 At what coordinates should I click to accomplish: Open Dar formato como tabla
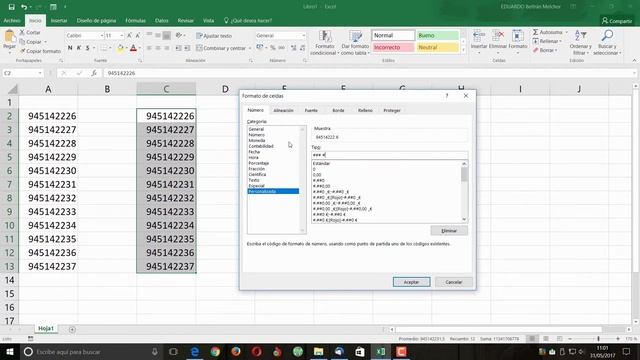355,42
